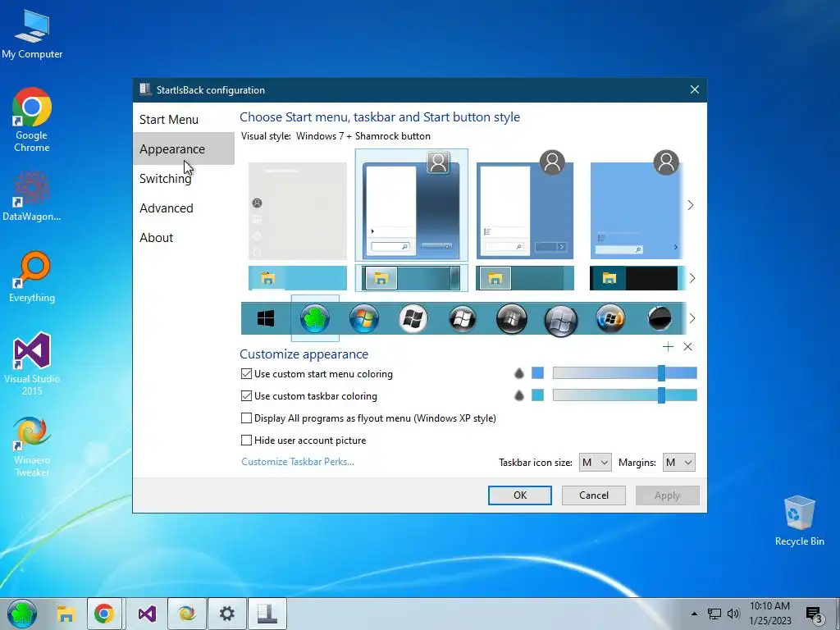Viewport: 840px width, 630px height.
Task: Open the shamrock Start button on the taskbar
Action: [x=22, y=614]
